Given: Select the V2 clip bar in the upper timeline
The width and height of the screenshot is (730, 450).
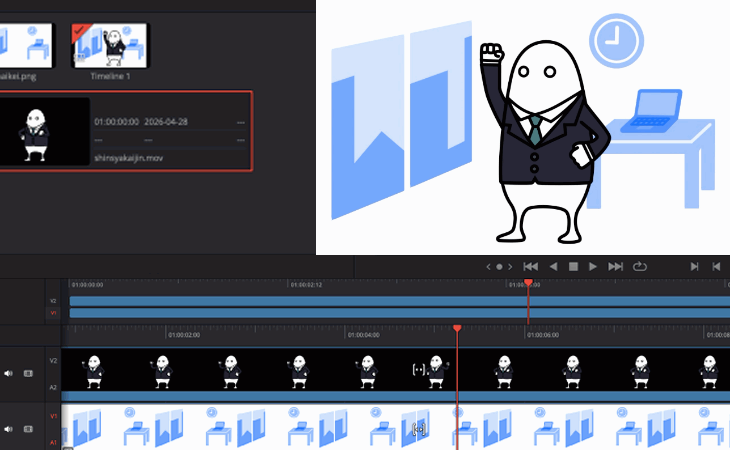Looking at the screenshot, I should 399,301.
